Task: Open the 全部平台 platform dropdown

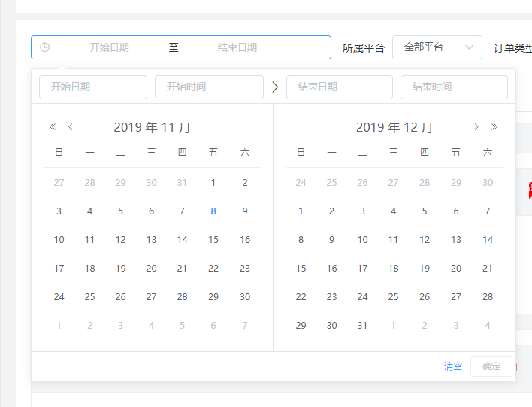Action: (x=437, y=47)
